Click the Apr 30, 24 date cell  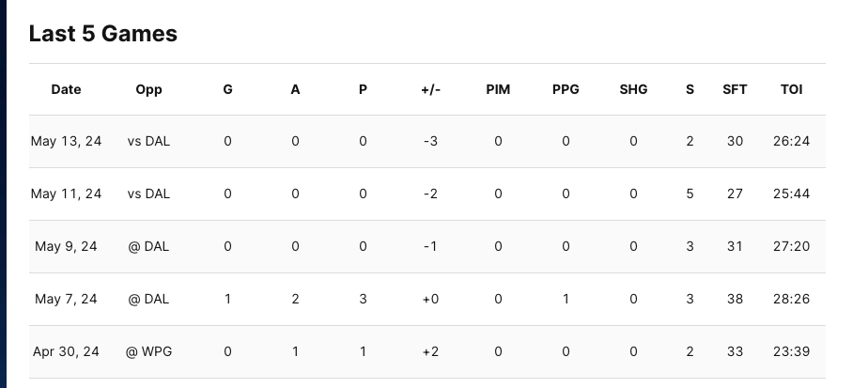click(65, 352)
